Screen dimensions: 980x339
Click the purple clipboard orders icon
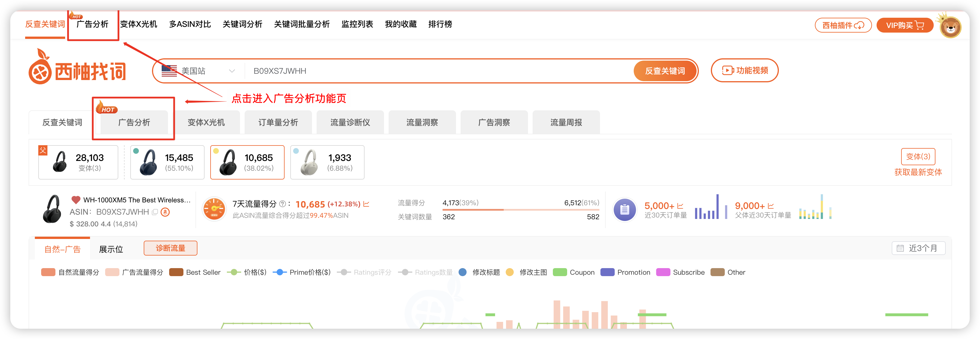coord(625,209)
